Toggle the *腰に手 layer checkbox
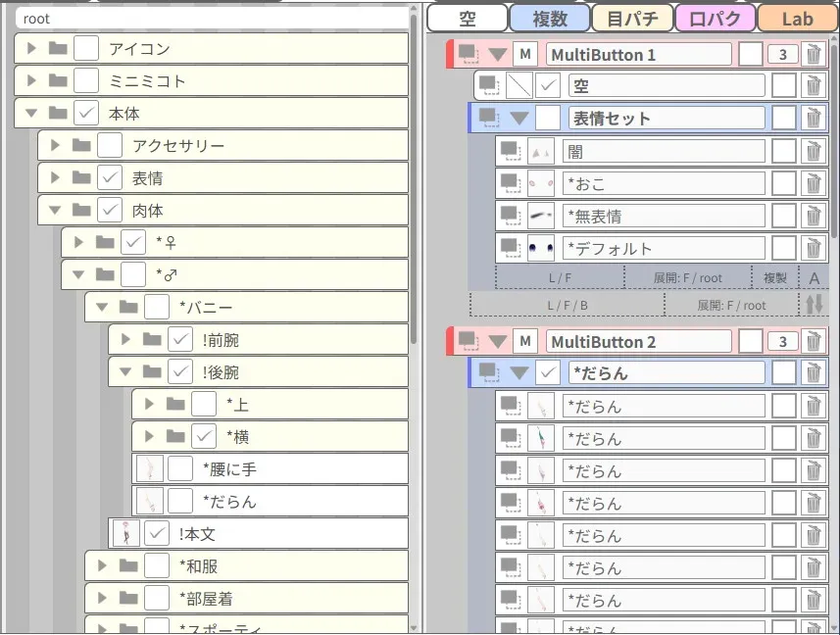Image resolution: width=840 pixels, height=635 pixels. [x=180, y=469]
